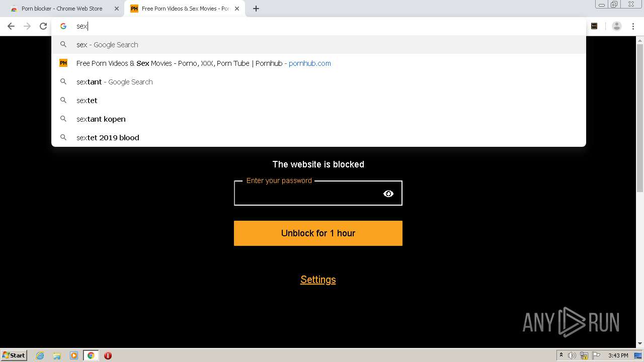Screen dimensions: 644x362
Task: Click the network tray icon
Action: pos(584,355)
